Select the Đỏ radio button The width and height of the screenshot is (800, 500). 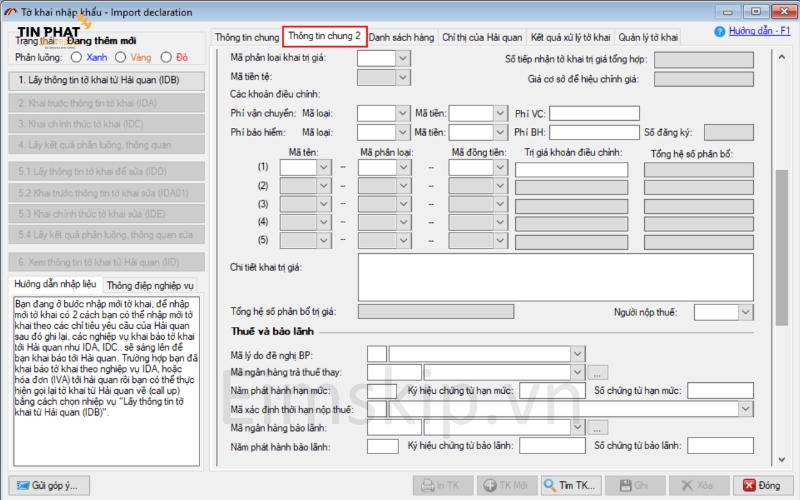(167, 57)
